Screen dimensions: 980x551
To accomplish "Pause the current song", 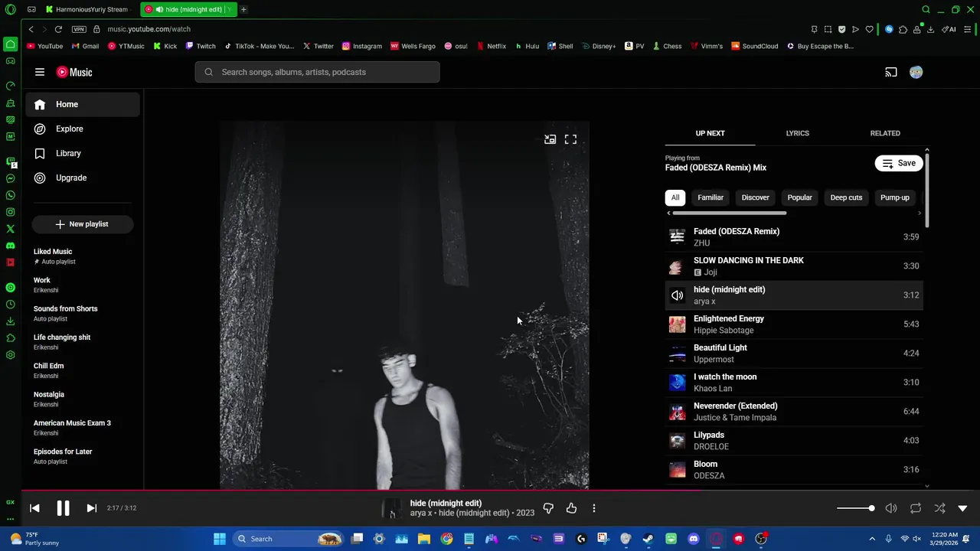I will click(x=63, y=508).
